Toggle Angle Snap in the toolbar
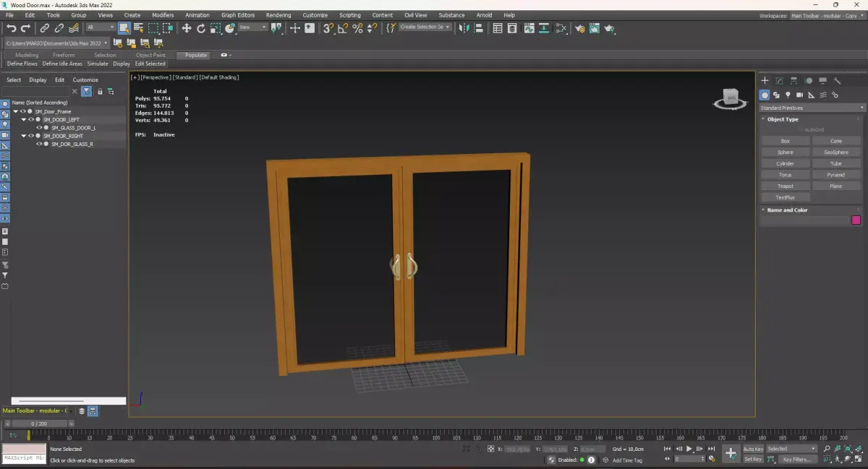Image resolution: width=868 pixels, height=469 pixels. click(x=343, y=28)
